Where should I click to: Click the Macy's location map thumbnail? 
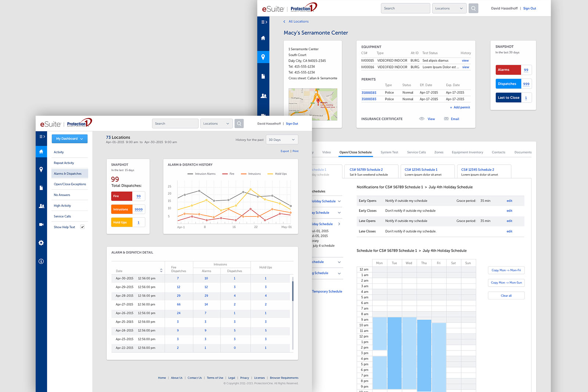click(313, 104)
